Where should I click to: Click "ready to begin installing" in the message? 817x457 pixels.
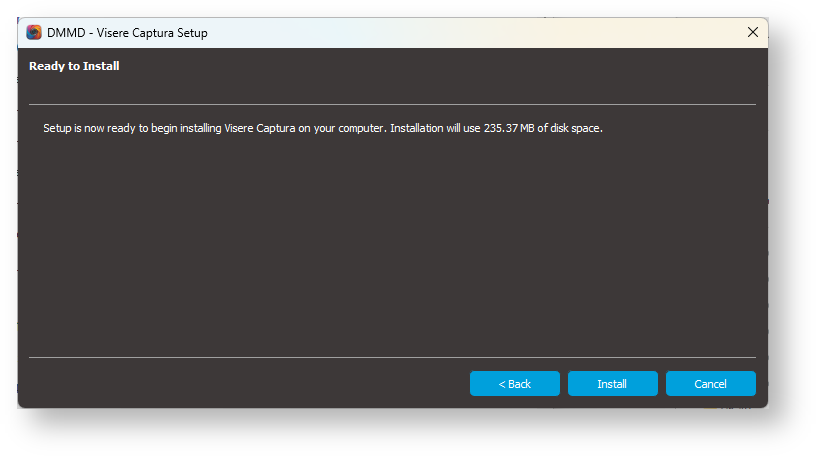(x=156, y=129)
